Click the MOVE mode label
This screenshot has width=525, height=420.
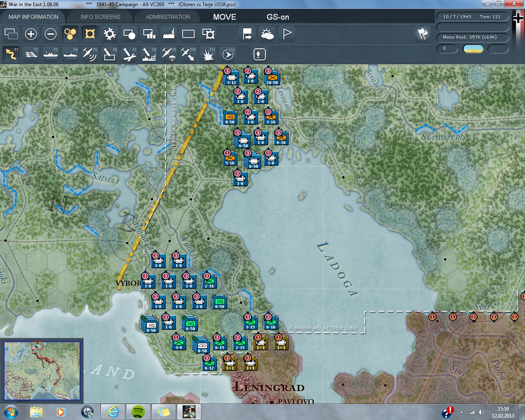click(x=224, y=17)
